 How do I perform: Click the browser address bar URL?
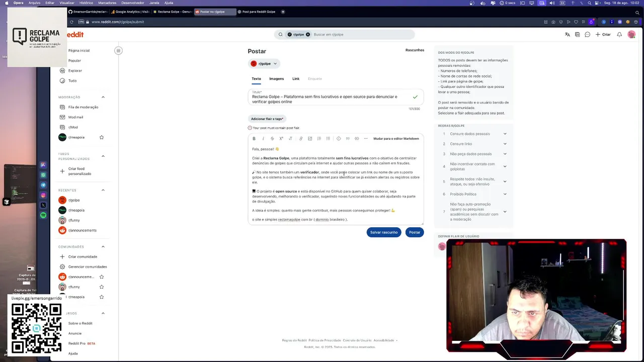click(118, 22)
